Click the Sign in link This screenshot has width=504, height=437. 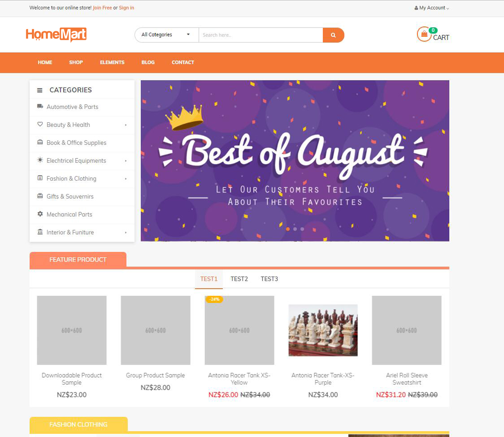pyautogui.click(x=126, y=8)
